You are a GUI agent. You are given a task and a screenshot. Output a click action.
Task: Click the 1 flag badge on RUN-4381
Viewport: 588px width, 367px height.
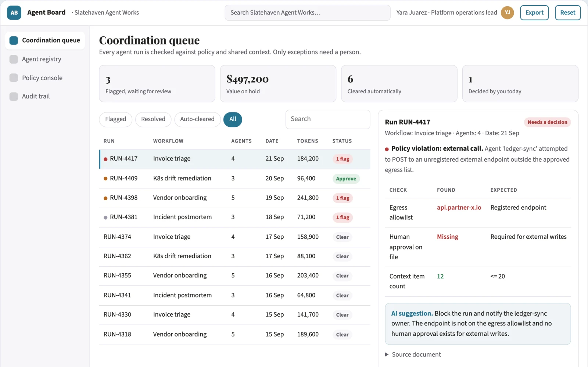pos(343,217)
